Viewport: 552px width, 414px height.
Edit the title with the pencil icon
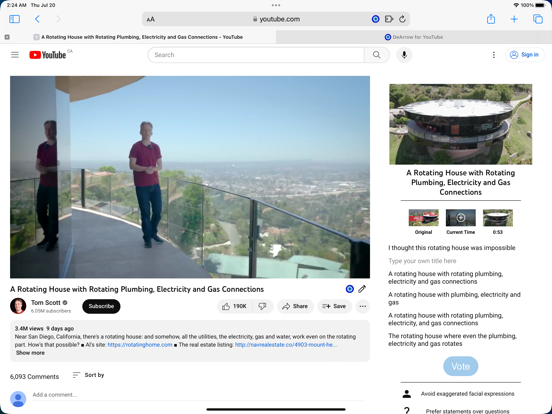[362, 289]
